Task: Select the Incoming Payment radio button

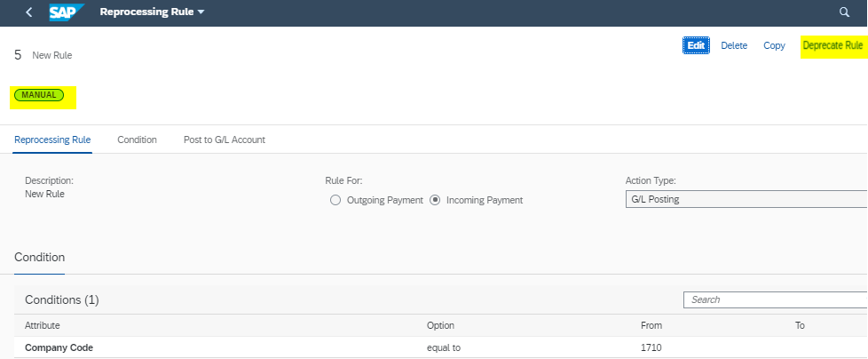Action: [x=435, y=200]
